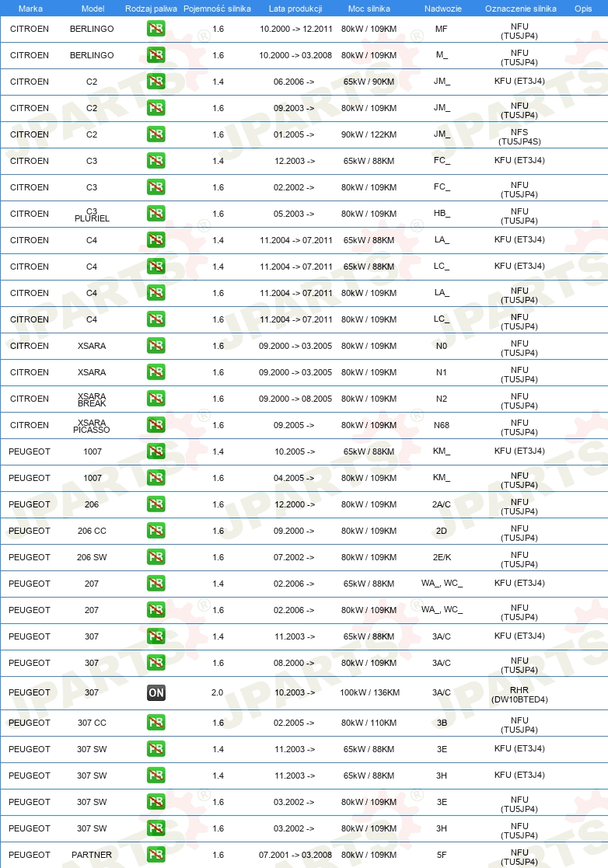This screenshot has height=868, width=608.
Task: Click the petrol icon in the Peugeot 206 2A/C row
Action: [156, 504]
